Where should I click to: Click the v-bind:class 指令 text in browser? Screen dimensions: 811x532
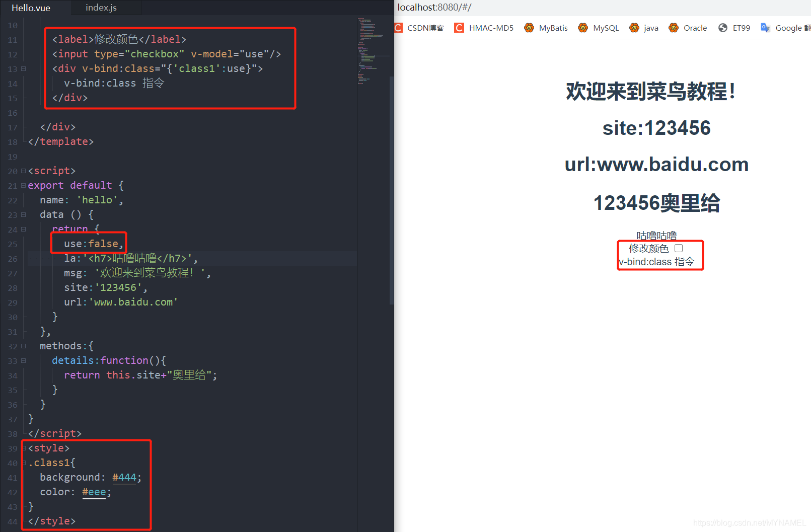(x=656, y=262)
